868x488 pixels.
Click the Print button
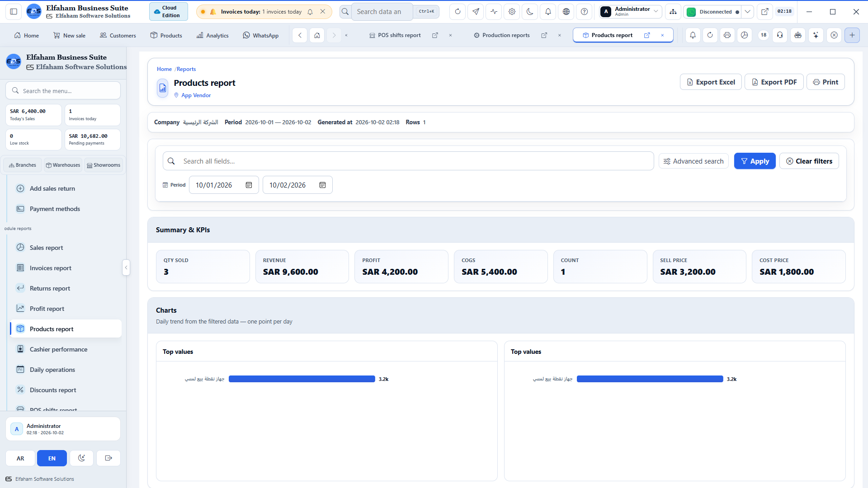point(826,82)
